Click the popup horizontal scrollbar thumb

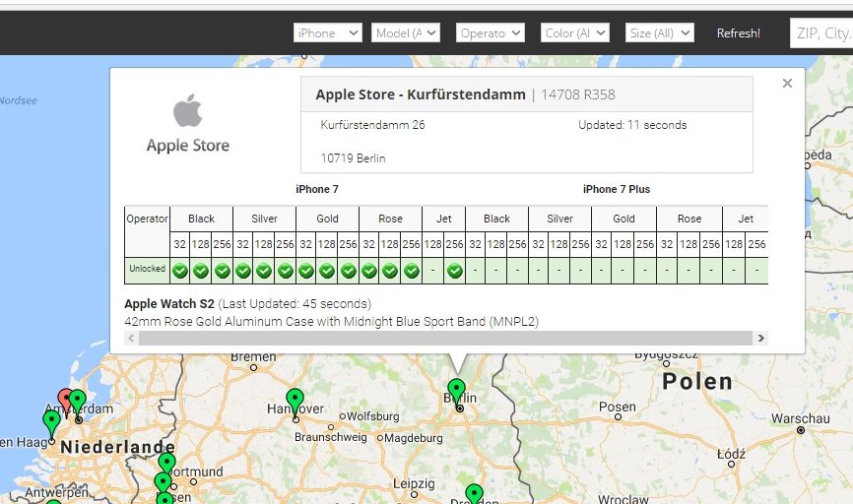(445, 339)
